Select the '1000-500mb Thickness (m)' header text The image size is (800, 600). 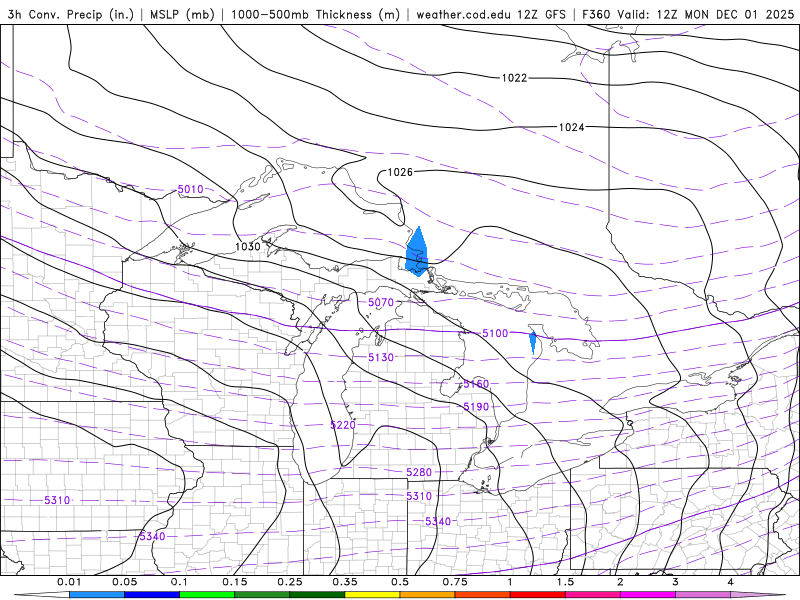pyautogui.click(x=315, y=14)
